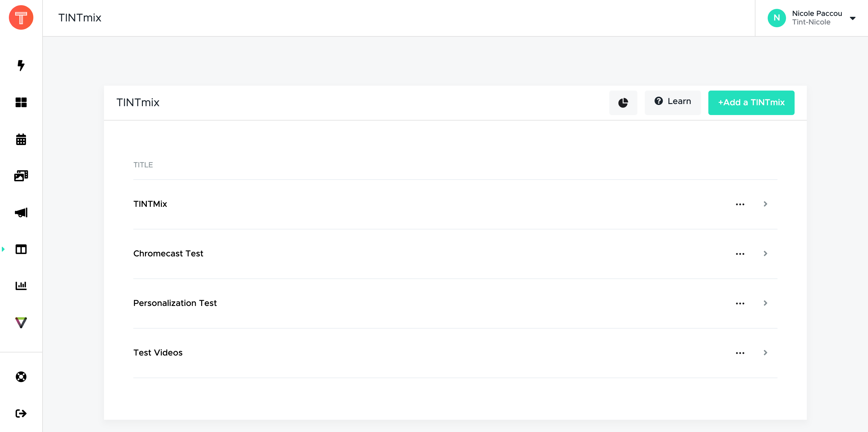Click the red TINT logo icon
Screen dimensions: 868x432
click(21, 17)
